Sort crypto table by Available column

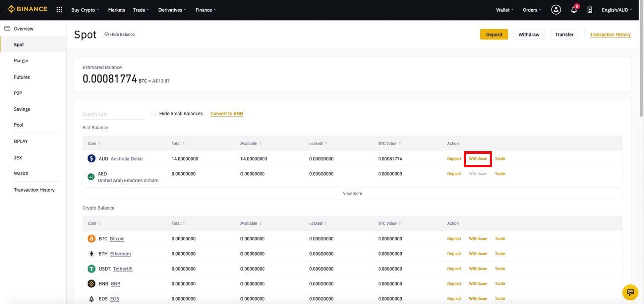(251, 223)
